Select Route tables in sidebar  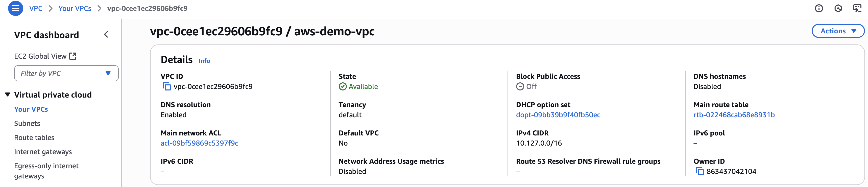coord(34,137)
